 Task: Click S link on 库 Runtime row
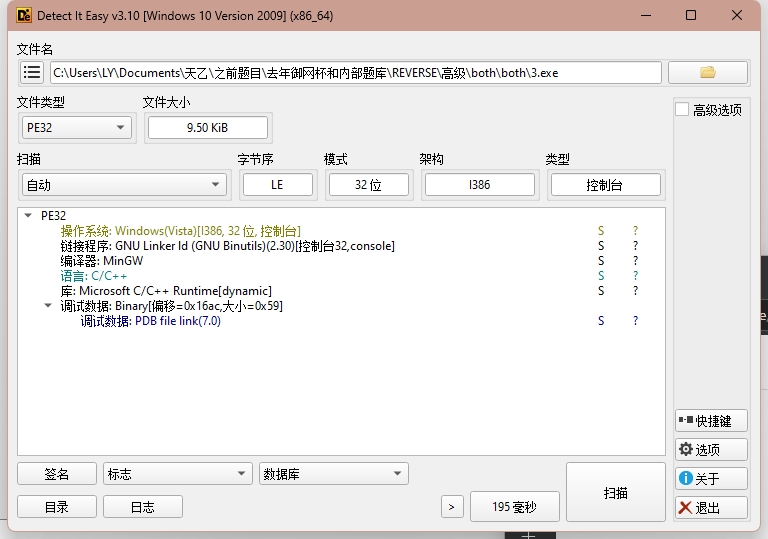coord(601,291)
